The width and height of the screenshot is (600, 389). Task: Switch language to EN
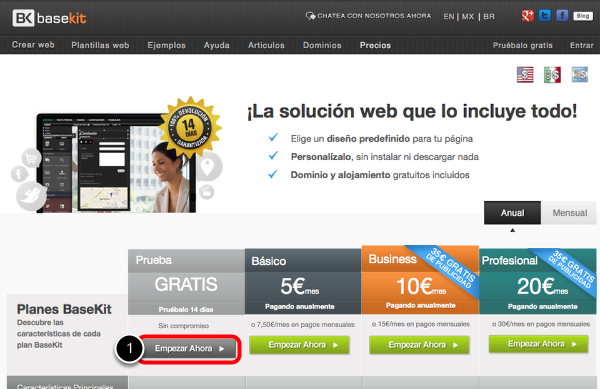point(448,16)
